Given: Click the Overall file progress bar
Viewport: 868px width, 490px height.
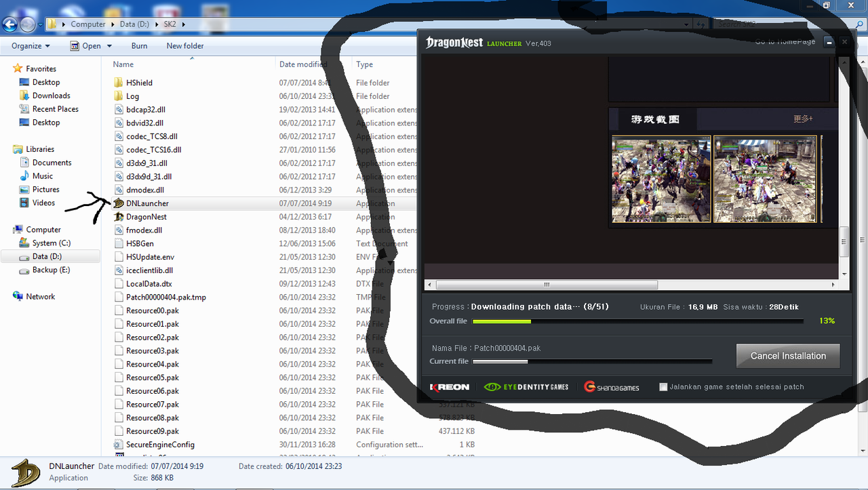Looking at the screenshot, I should pos(637,321).
